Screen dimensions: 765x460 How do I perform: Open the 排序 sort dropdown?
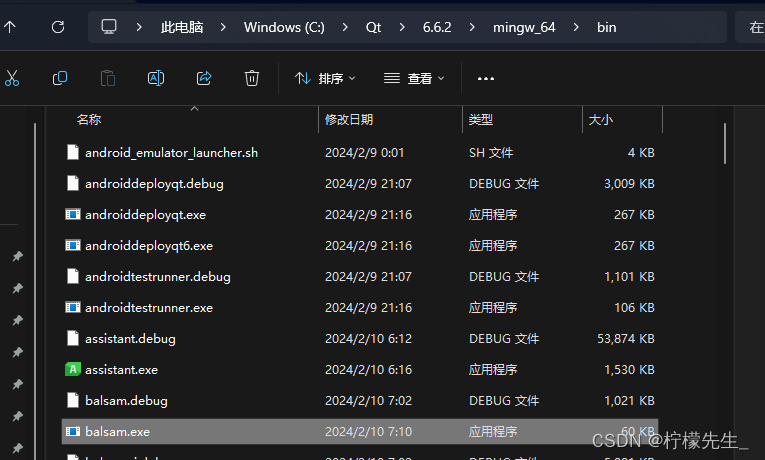325,79
